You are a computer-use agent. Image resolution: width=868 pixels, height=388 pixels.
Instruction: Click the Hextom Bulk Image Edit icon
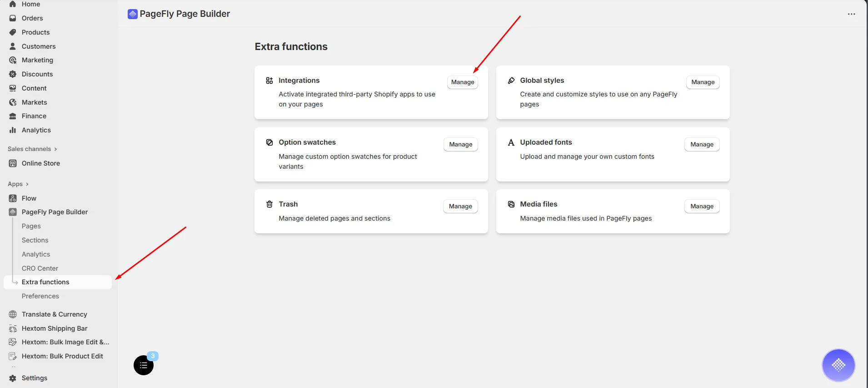coord(13,342)
